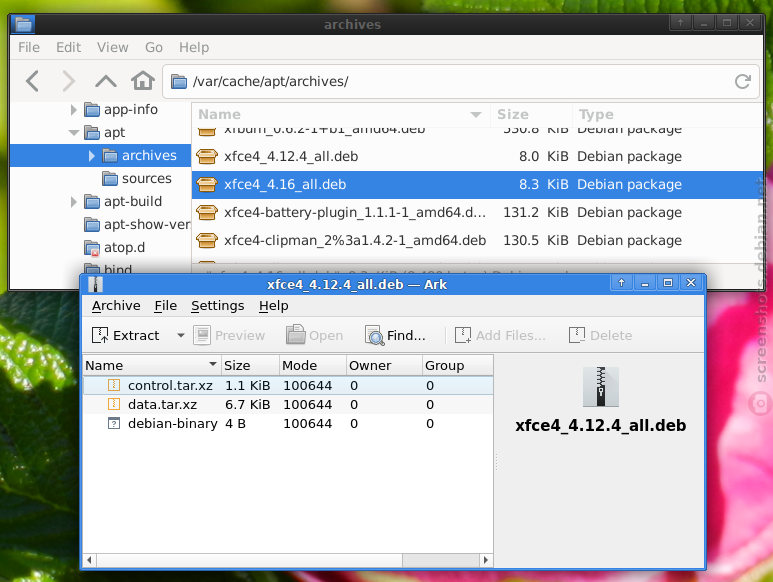The width and height of the screenshot is (773, 582).
Task: Click the debian-binary file icon
Action: [114, 424]
